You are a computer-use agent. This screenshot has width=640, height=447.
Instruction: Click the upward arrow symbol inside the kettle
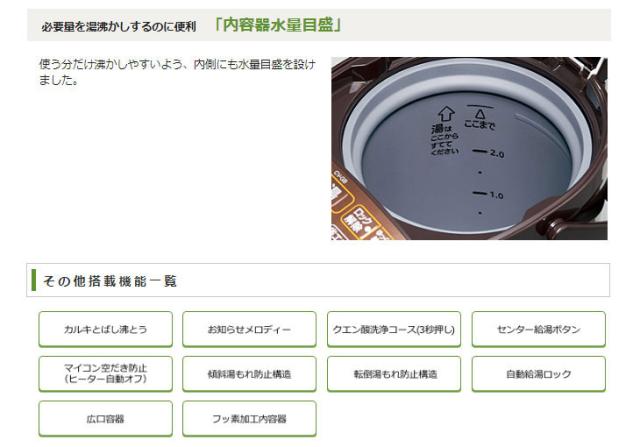coord(446,114)
